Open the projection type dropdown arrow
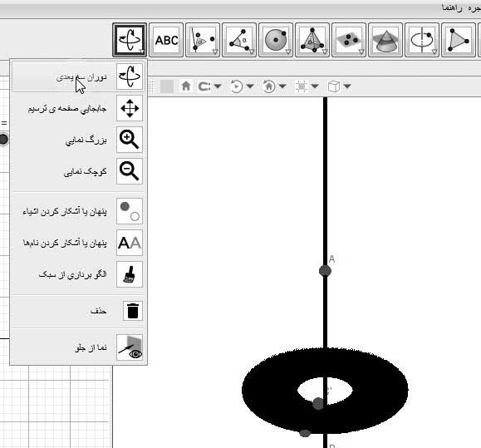 pyautogui.click(x=347, y=86)
